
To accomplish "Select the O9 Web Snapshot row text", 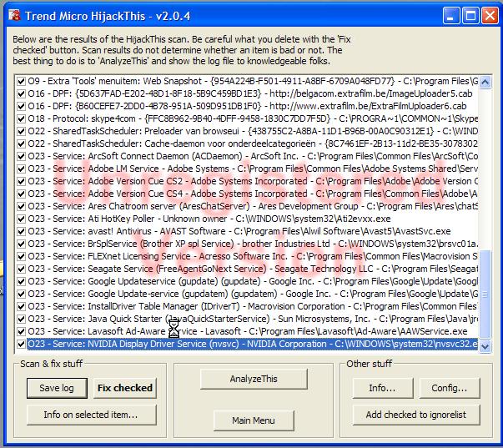I will tap(253, 81).
